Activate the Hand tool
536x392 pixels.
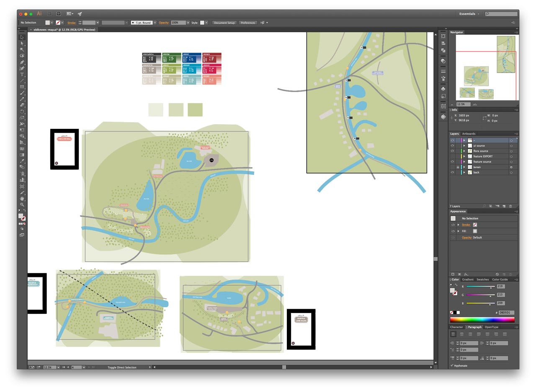click(22, 198)
